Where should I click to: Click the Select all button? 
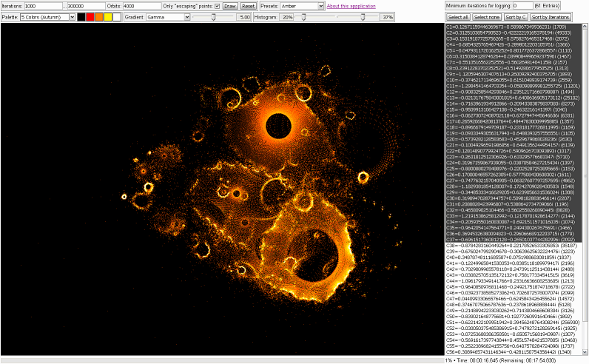click(457, 16)
